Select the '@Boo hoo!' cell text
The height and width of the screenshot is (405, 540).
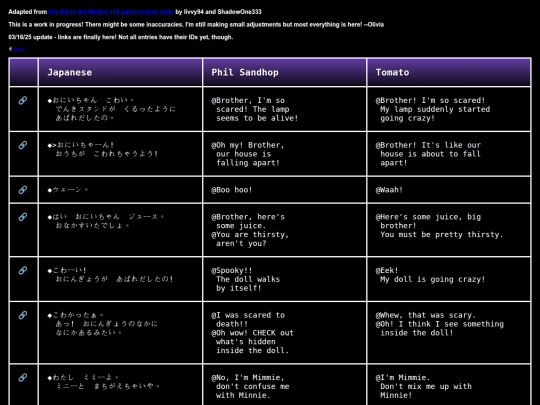232,190
